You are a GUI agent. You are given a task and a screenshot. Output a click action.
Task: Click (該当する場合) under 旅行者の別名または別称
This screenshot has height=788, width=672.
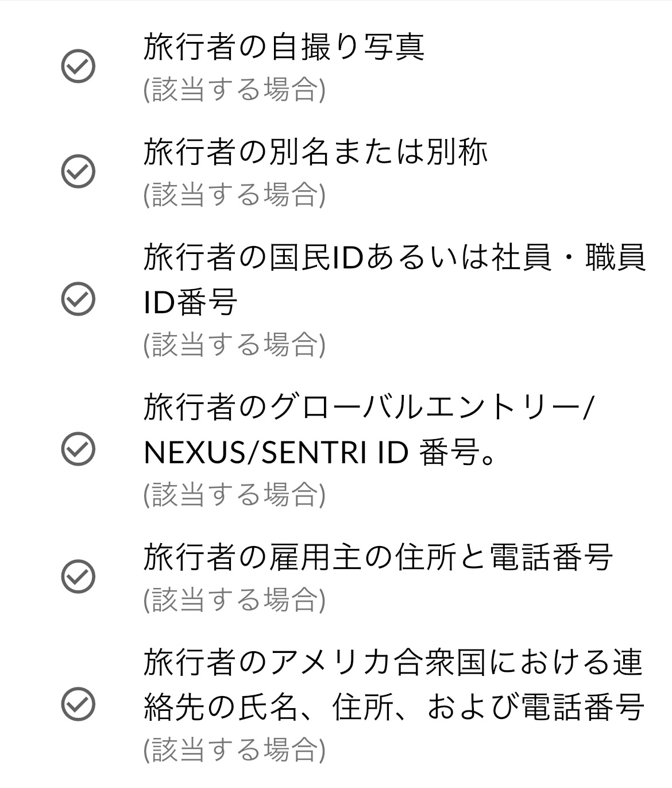click(234, 194)
